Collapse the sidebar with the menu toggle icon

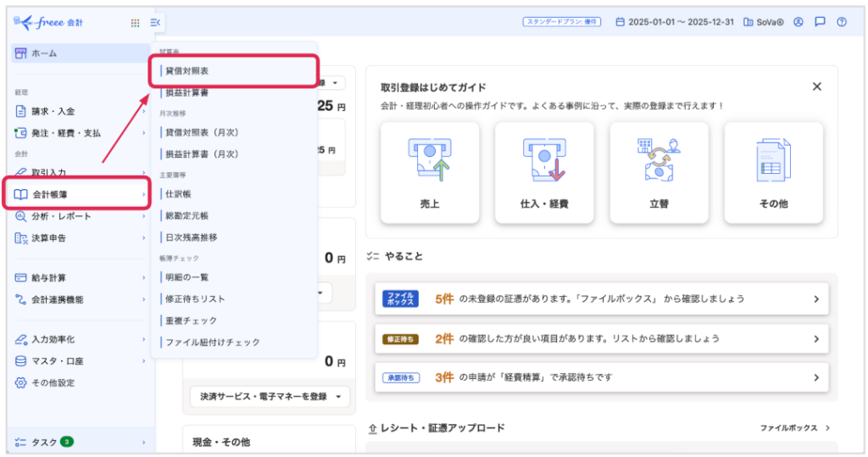coord(154,23)
